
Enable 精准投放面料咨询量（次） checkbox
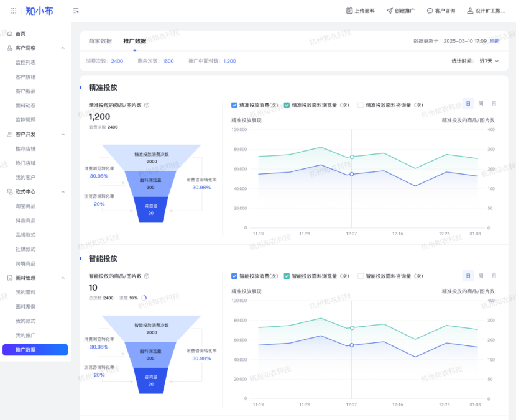[x=361, y=105]
